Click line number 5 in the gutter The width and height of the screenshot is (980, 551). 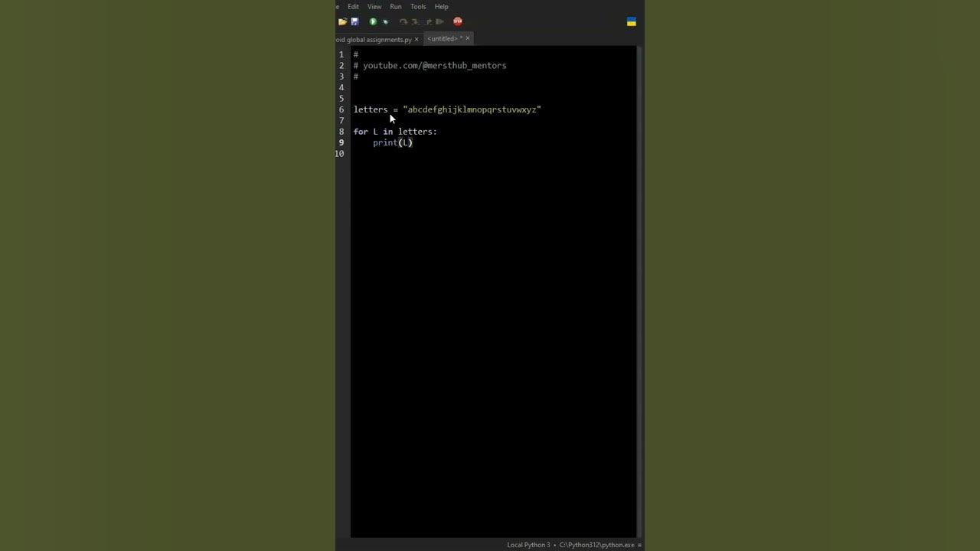click(x=341, y=99)
